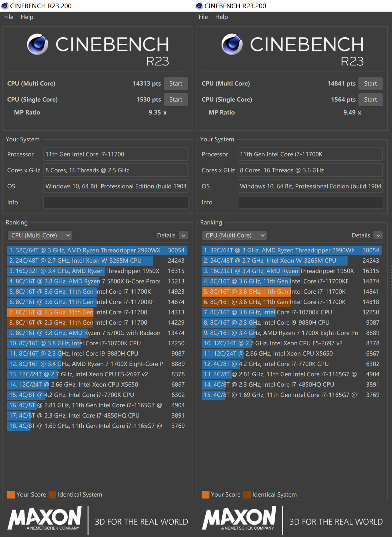Screen dimensions: 392x537
Task: Click OS field in left window
Action: 116,186
